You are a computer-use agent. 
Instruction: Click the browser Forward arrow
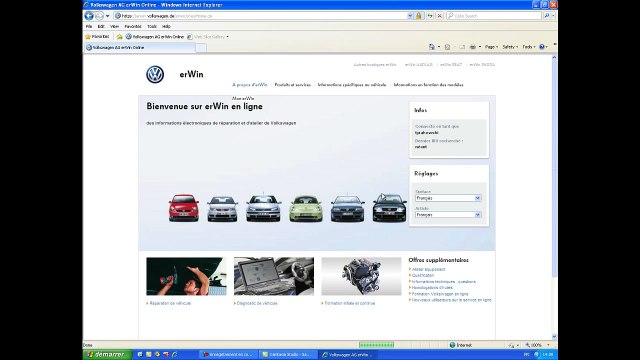pos(99,16)
